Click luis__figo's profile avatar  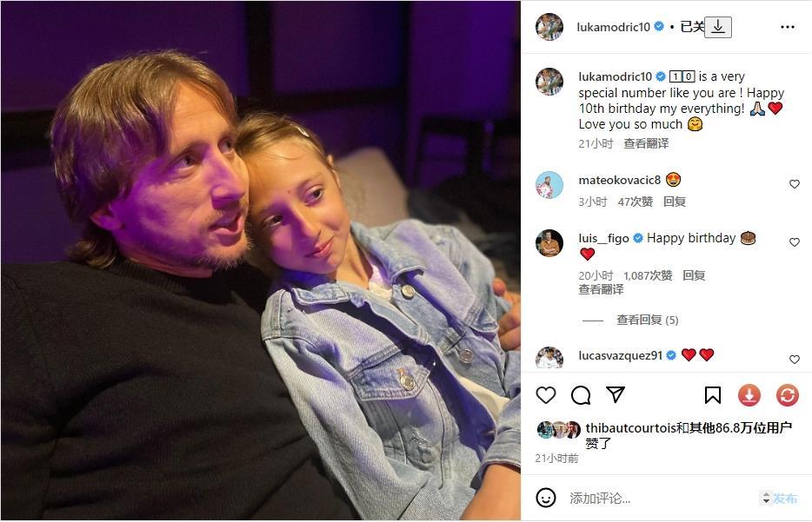tap(549, 242)
